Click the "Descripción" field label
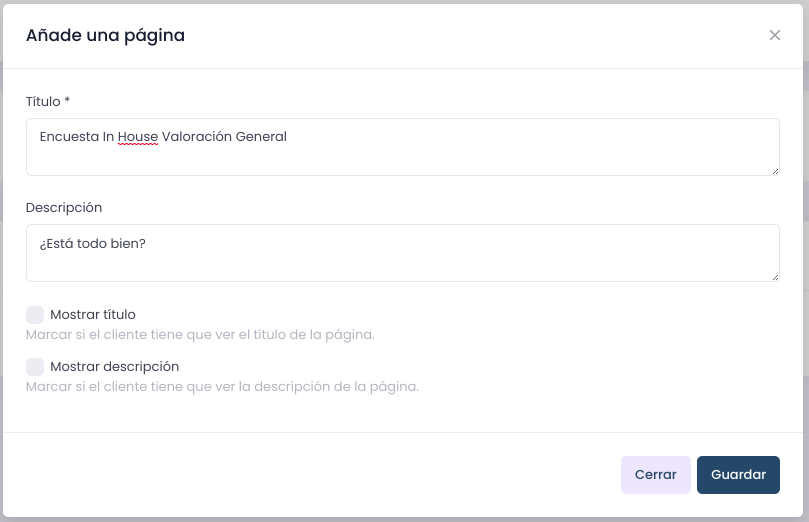Screen dimensions: 809x522 (64, 207)
